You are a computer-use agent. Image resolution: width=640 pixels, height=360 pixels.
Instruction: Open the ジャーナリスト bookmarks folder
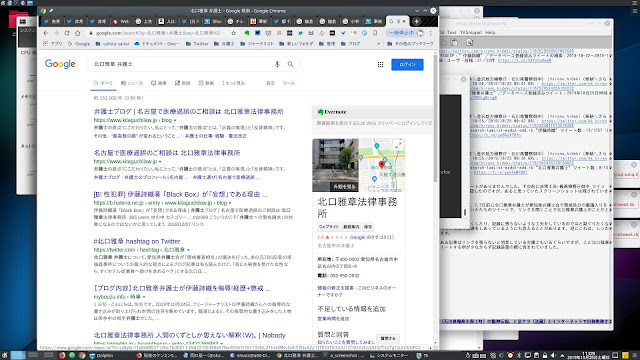(257, 43)
